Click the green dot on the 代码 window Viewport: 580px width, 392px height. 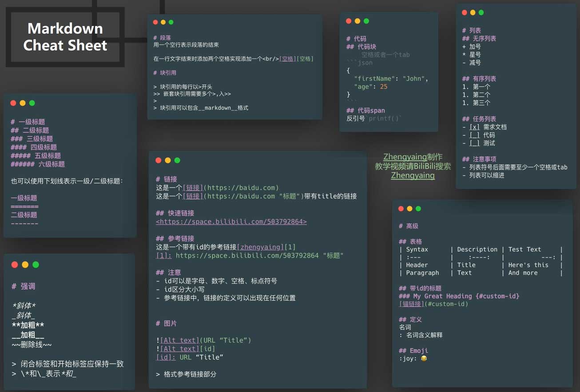(366, 21)
